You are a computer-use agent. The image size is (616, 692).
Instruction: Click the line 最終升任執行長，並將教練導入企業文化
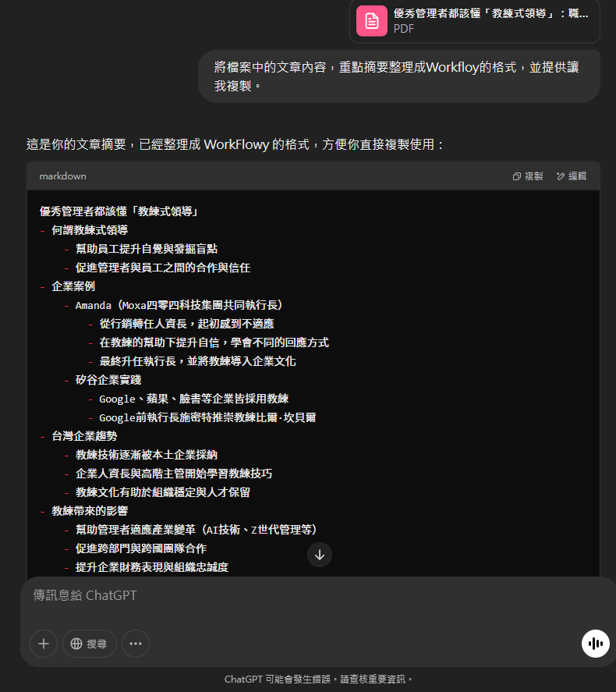click(197, 361)
